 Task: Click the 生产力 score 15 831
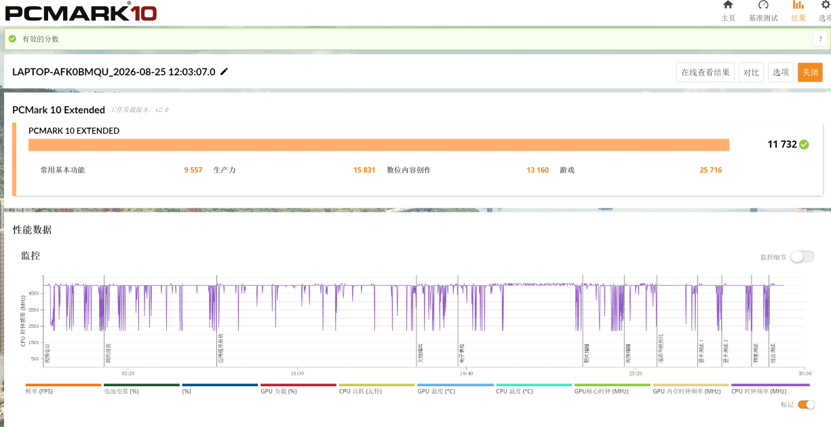click(x=364, y=170)
